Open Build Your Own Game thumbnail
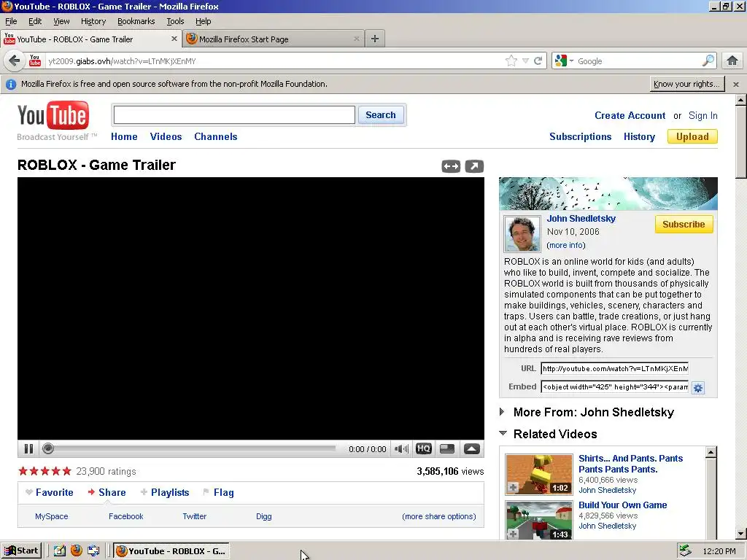This screenshot has height=560, width=747. coord(539,520)
